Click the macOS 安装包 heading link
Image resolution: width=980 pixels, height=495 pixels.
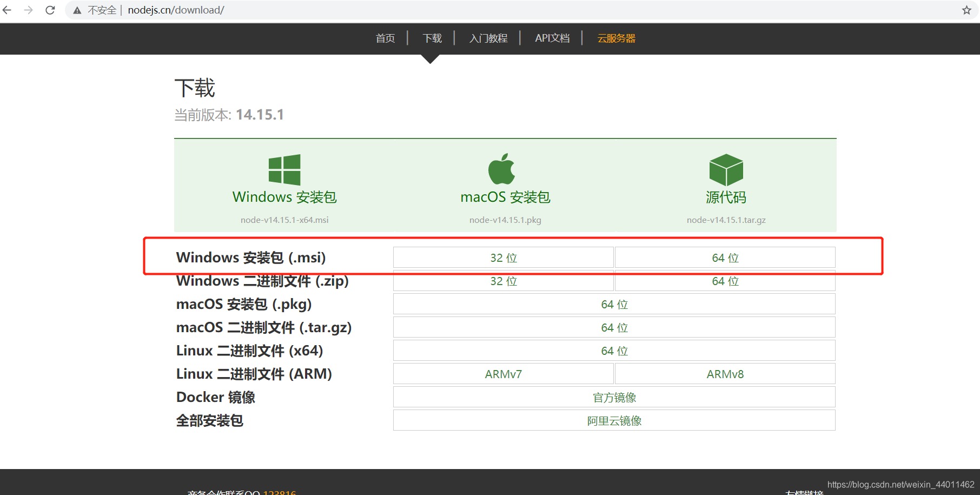[x=505, y=197]
